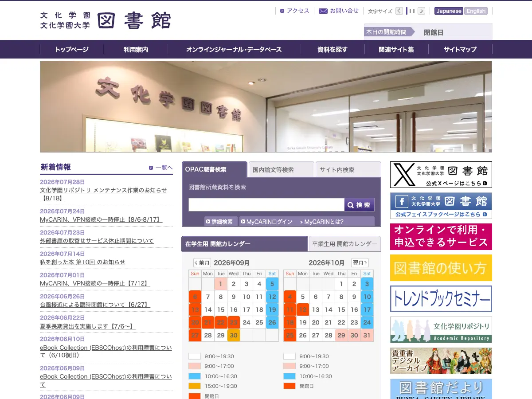Image resolution: width=532 pixels, height=399 pixels.
Task: Open 関連サイト集 navigation item
Action: coord(396,50)
